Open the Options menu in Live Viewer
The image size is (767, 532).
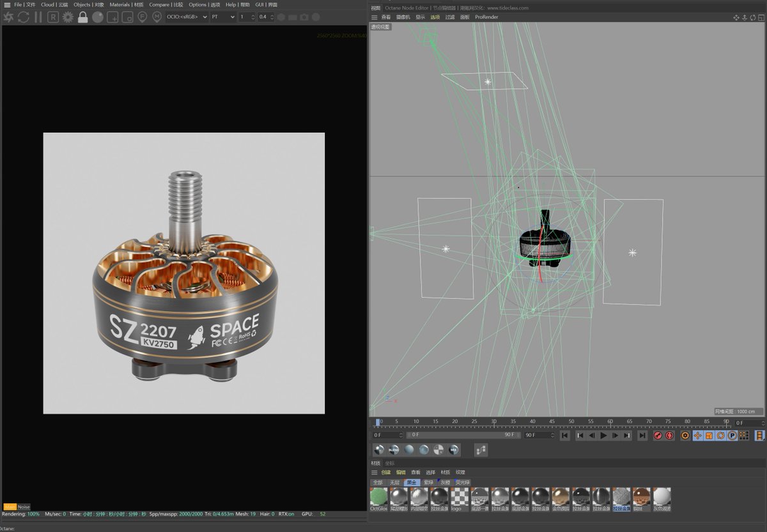point(204,4)
